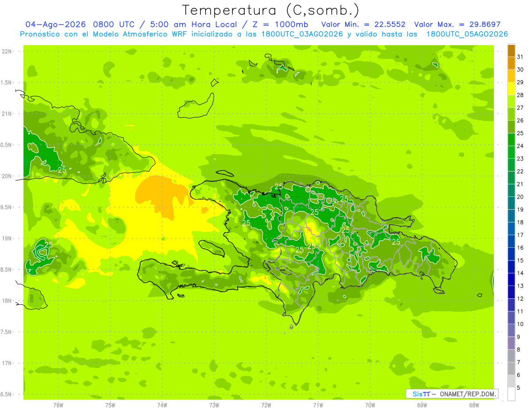The width and height of the screenshot is (532, 411).
Task: Click the '19N' latitude label
Action: [7, 239]
